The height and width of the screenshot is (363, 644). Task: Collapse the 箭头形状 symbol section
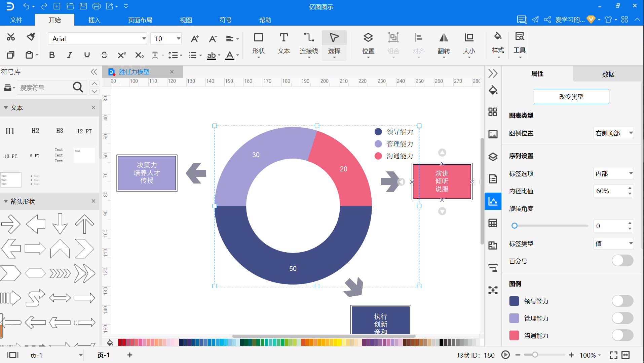click(6, 201)
